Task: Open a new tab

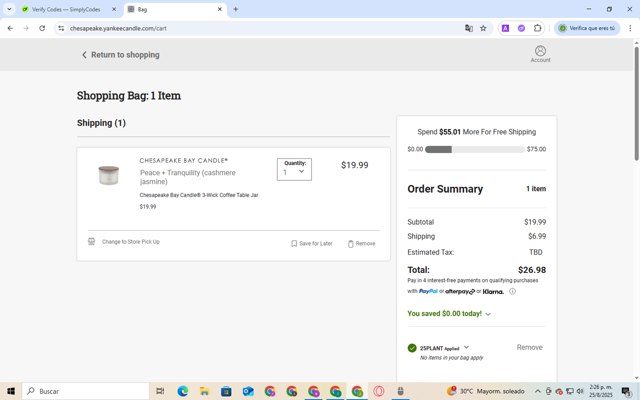Action: [236, 9]
